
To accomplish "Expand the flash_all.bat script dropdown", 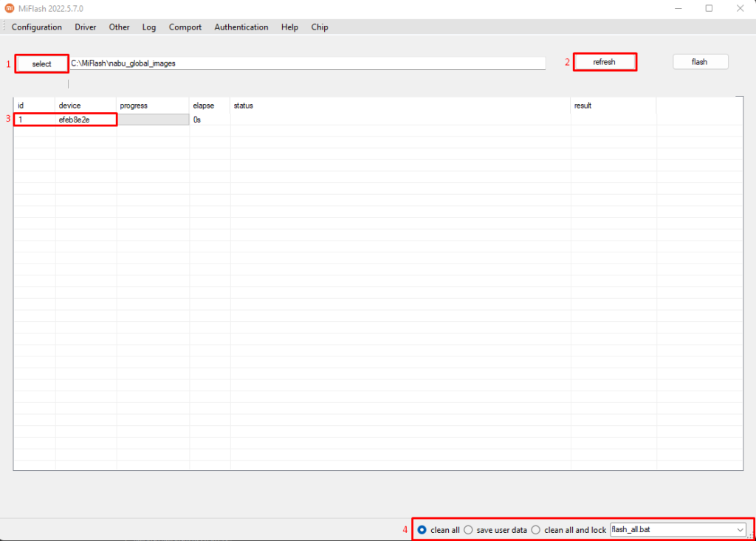I will pos(740,529).
